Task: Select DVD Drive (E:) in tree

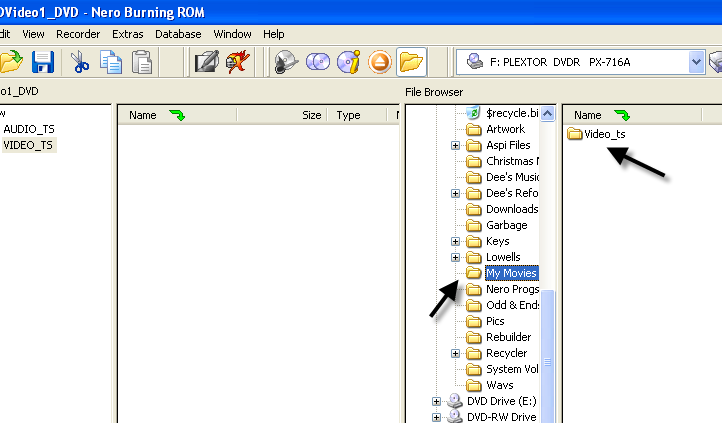Action: coord(501,401)
